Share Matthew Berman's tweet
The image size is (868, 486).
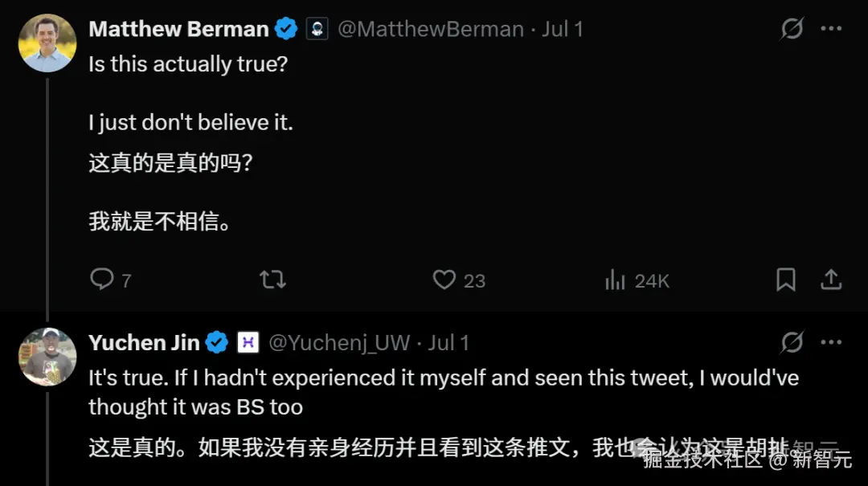coord(831,280)
